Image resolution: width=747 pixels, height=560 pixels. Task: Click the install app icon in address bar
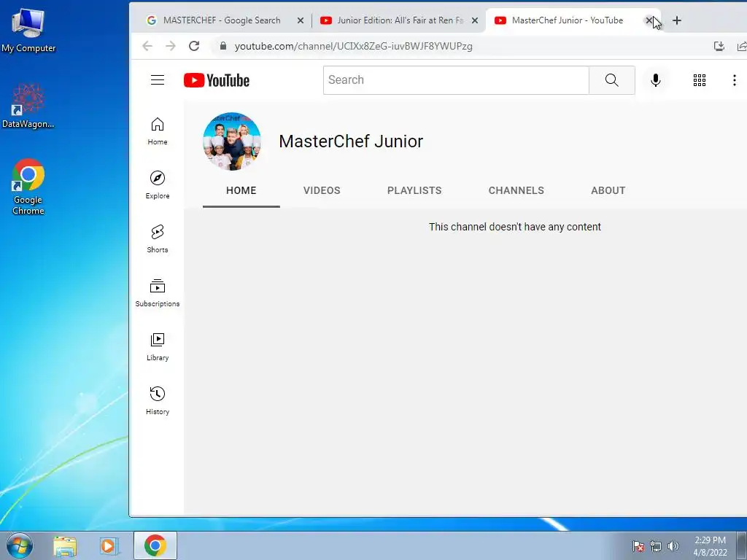click(719, 46)
